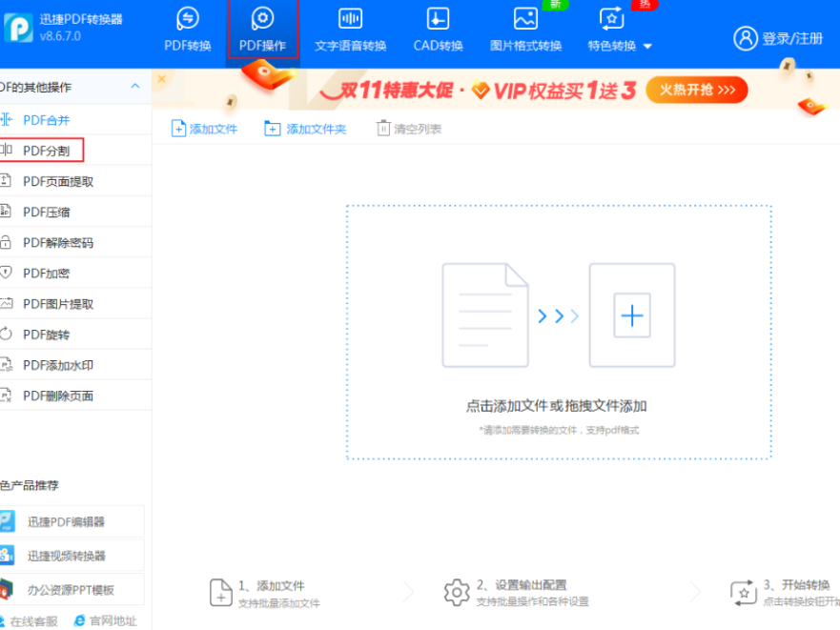Click the PDF添加水印 icon
The height and width of the screenshot is (630, 840).
[6, 364]
